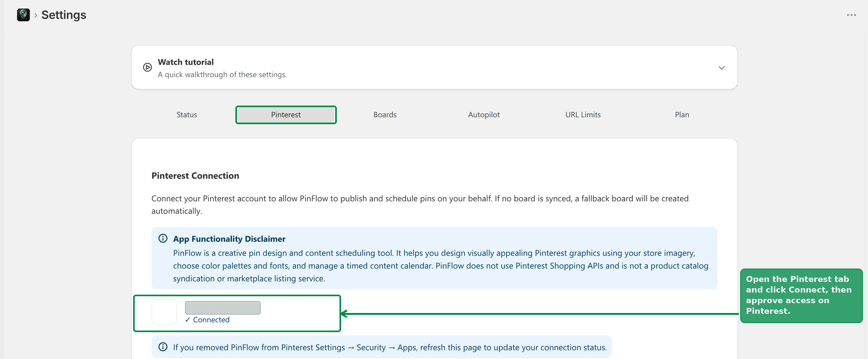The image size is (868, 359).
Task: Click the info icon beside removed PinFlow notice
Action: click(x=163, y=347)
